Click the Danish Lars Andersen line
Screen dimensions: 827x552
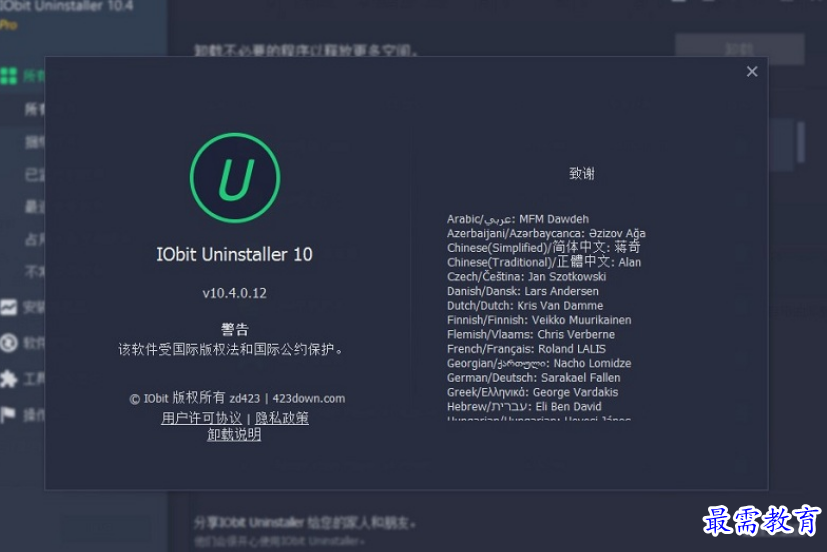523,291
